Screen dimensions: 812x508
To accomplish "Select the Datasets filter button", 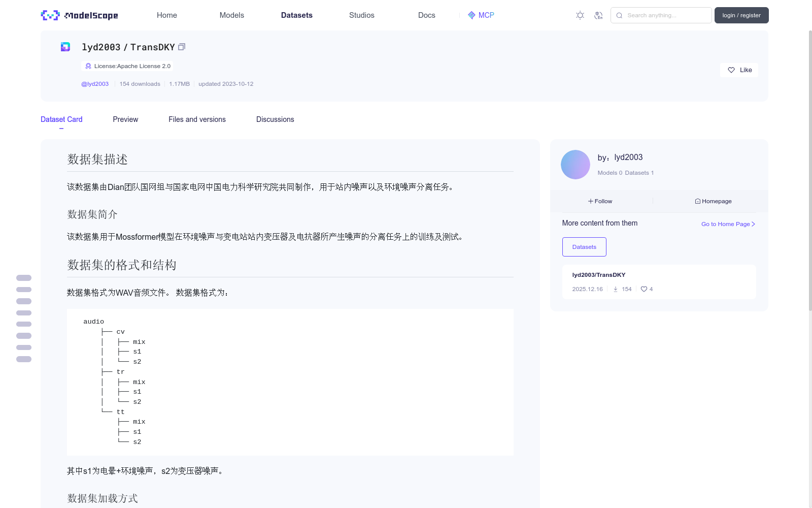I will [x=584, y=247].
